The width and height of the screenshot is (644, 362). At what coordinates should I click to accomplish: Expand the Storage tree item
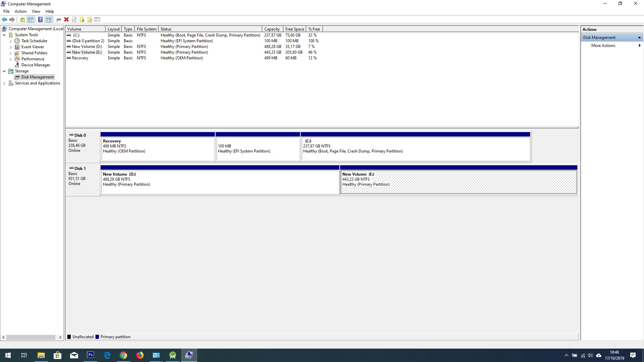pyautogui.click(x=5, y=71)
